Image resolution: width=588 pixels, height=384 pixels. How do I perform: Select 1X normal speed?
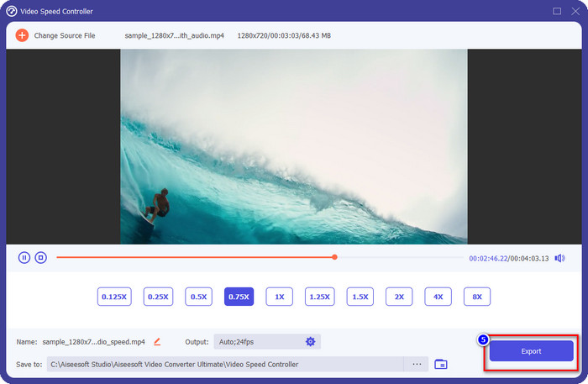click(280, 297)
